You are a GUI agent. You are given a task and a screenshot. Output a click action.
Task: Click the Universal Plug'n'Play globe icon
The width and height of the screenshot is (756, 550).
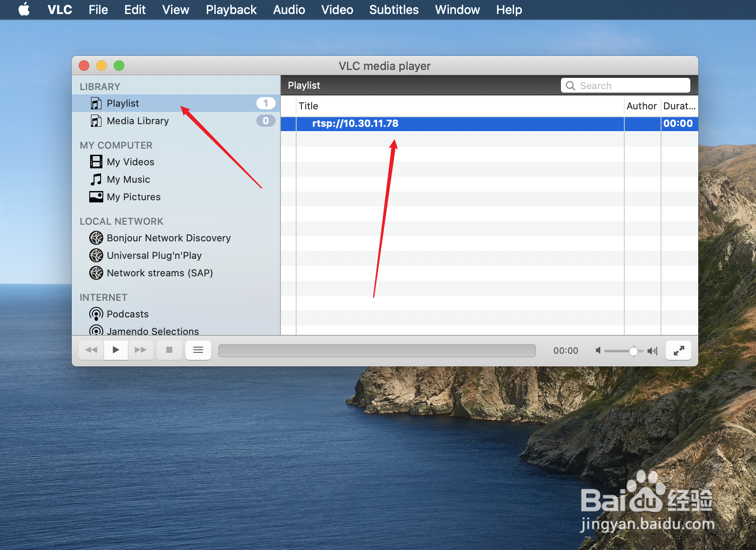tap(96, 255)
